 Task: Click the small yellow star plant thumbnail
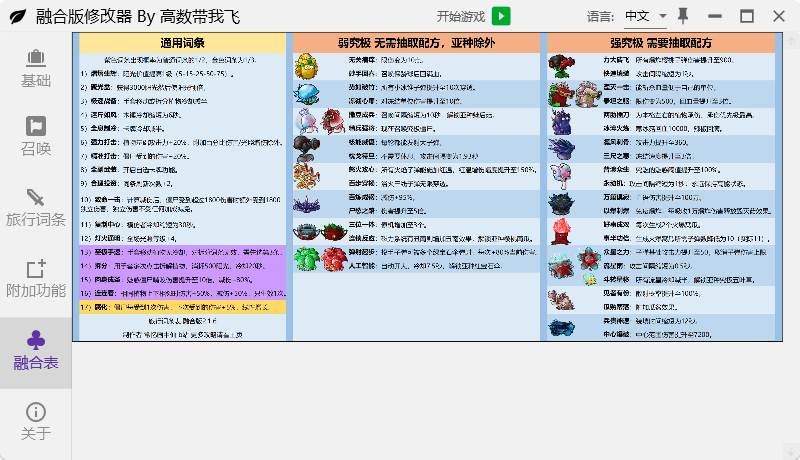589,279
